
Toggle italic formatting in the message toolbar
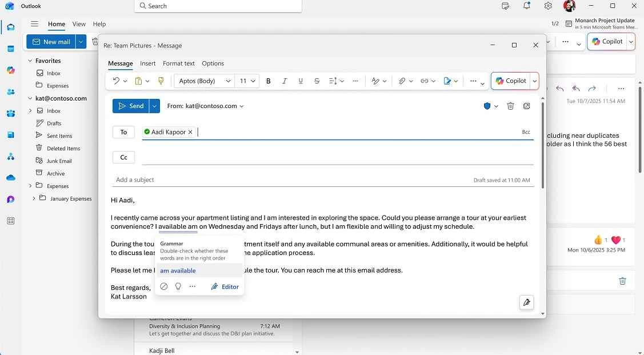pos(284,81)
